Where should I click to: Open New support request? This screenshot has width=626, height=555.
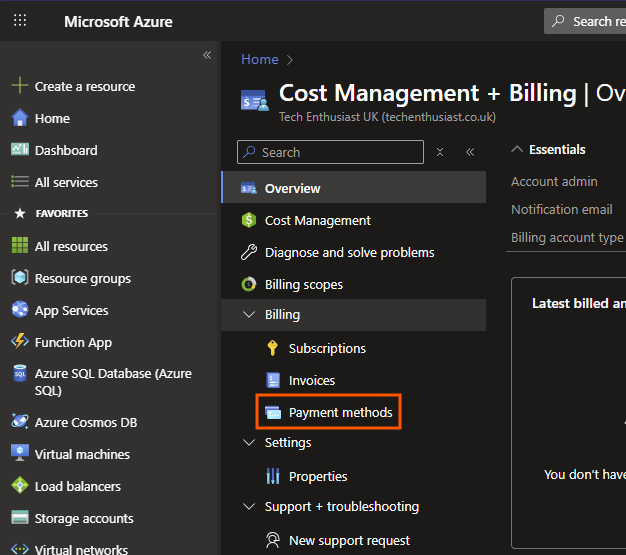point(349,540)
